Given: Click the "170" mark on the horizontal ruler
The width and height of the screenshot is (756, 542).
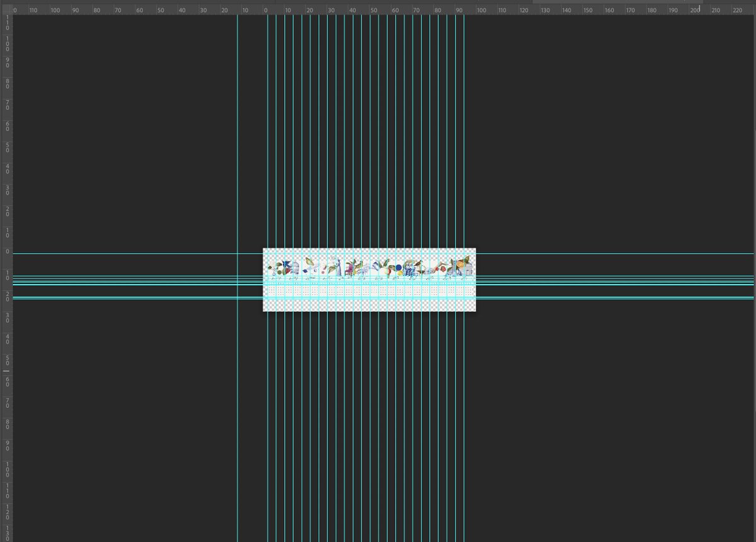Looking at the screenshot, I should [x=630, y=11].
